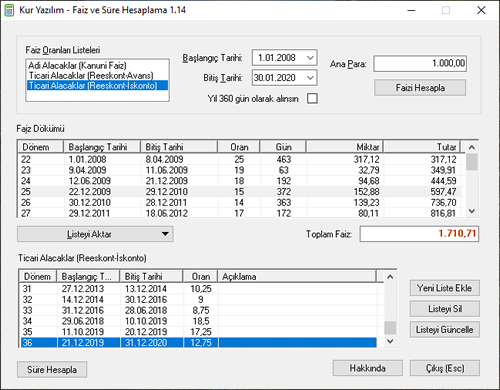Viewport: 500px width, 390px height.
Task: Click up arrow of rates list scrollbar
Action: pyautogui.click(x=390, y=277)
